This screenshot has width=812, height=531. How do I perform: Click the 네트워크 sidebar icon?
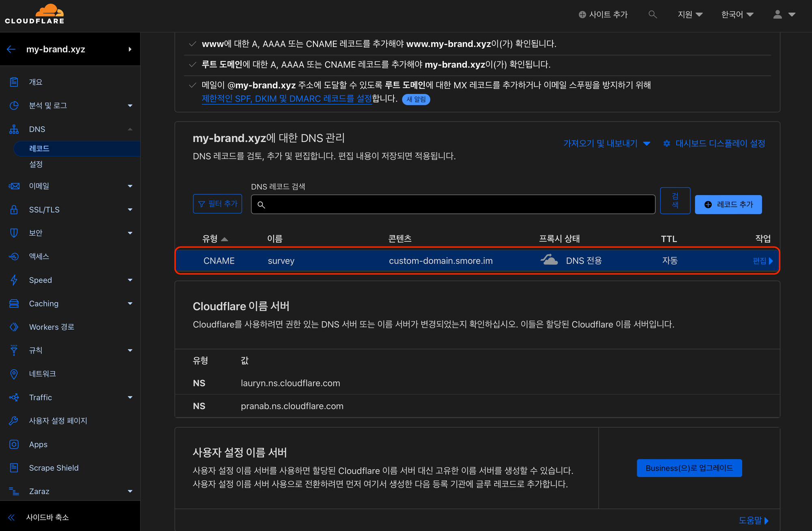coord(14,374)
